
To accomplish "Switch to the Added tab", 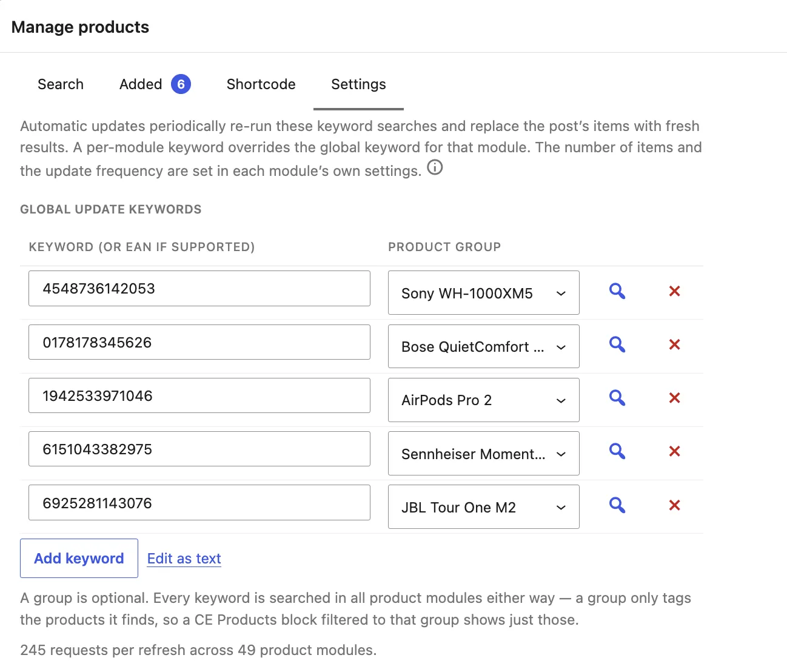I will pos(155,84).
